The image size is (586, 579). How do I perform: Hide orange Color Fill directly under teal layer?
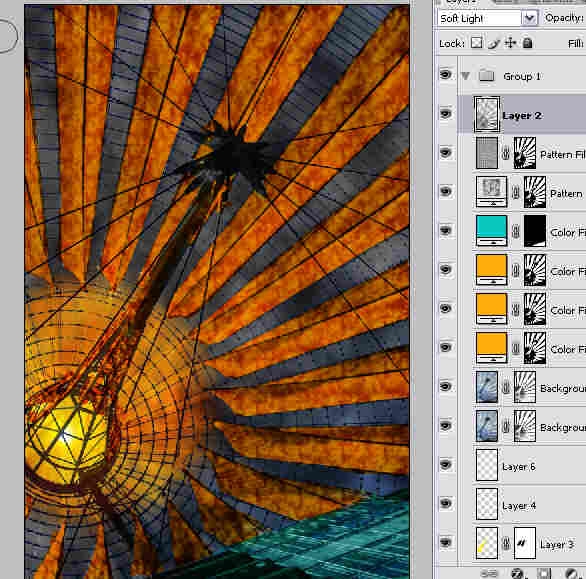click(x=445, y=269)
